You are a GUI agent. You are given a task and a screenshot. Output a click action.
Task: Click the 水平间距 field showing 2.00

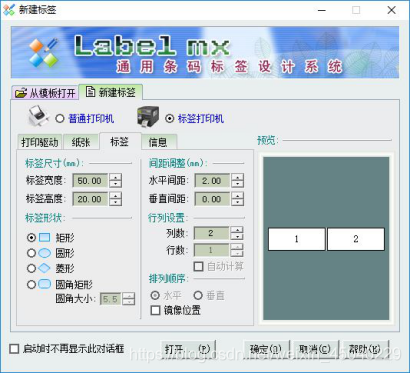click(212, 181)
